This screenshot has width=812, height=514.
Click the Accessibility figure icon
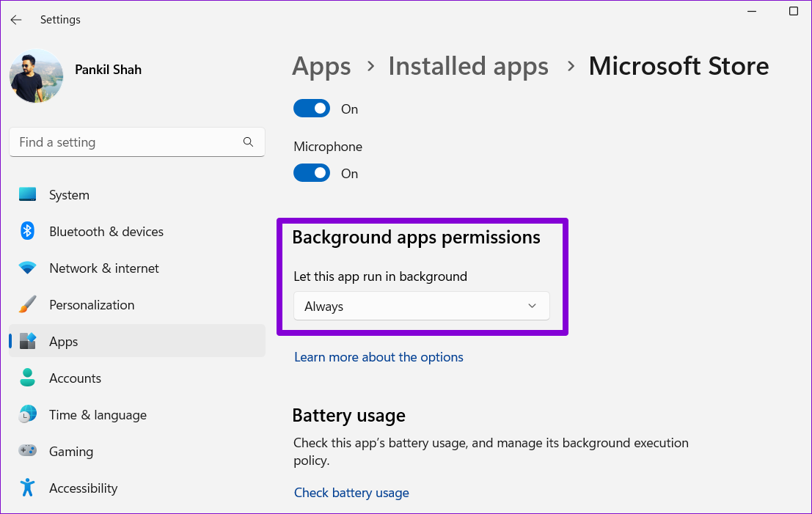(27, 488)
